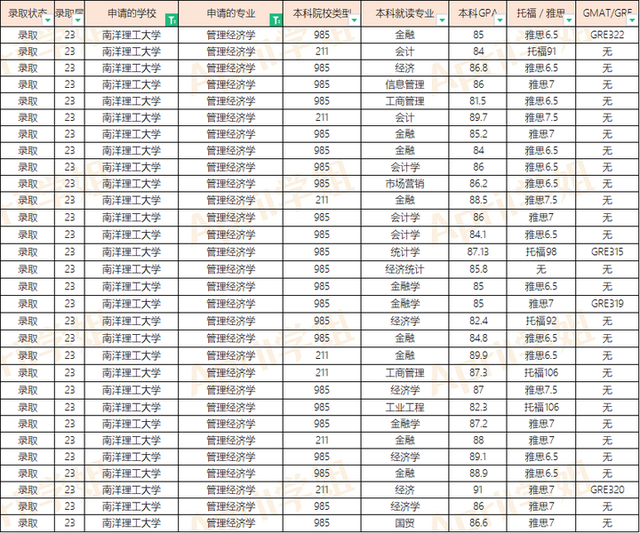640x533 pixels.
Task: Select the GPA cell 88.5
Action: (478, 200)
